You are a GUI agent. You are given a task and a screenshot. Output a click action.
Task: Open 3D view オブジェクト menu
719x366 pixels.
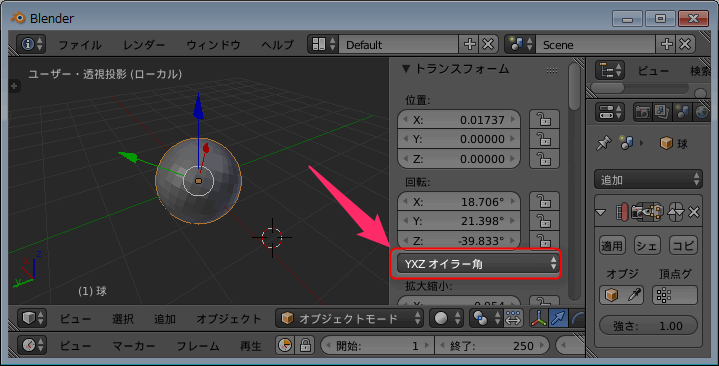229,319
